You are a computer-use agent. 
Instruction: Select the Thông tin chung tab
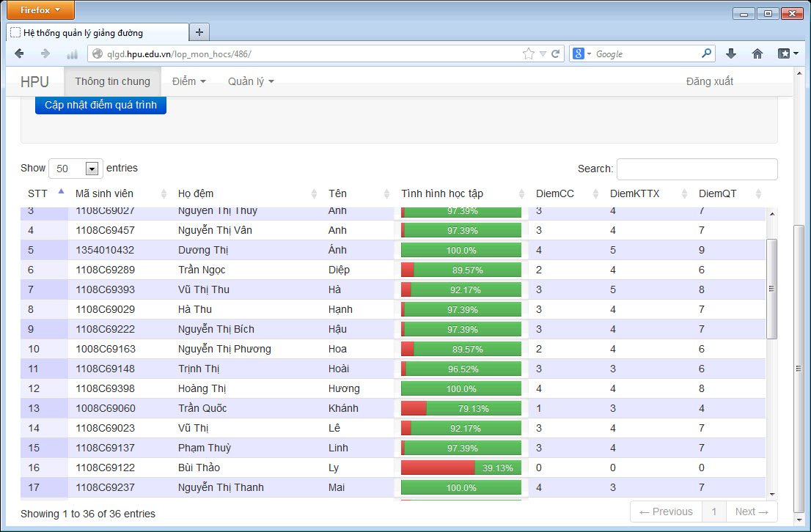[112, 81]
